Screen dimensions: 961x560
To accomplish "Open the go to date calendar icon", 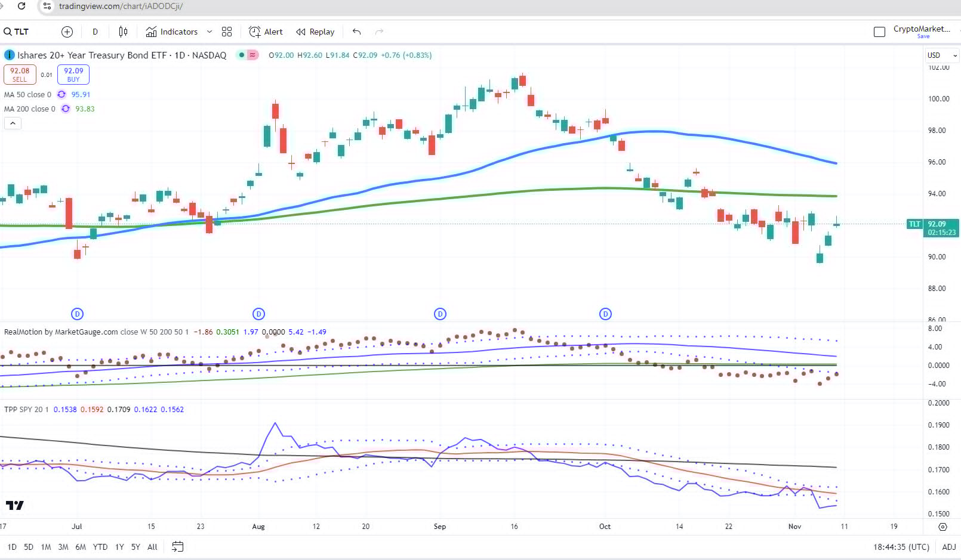I will click(x=177, y=546).
